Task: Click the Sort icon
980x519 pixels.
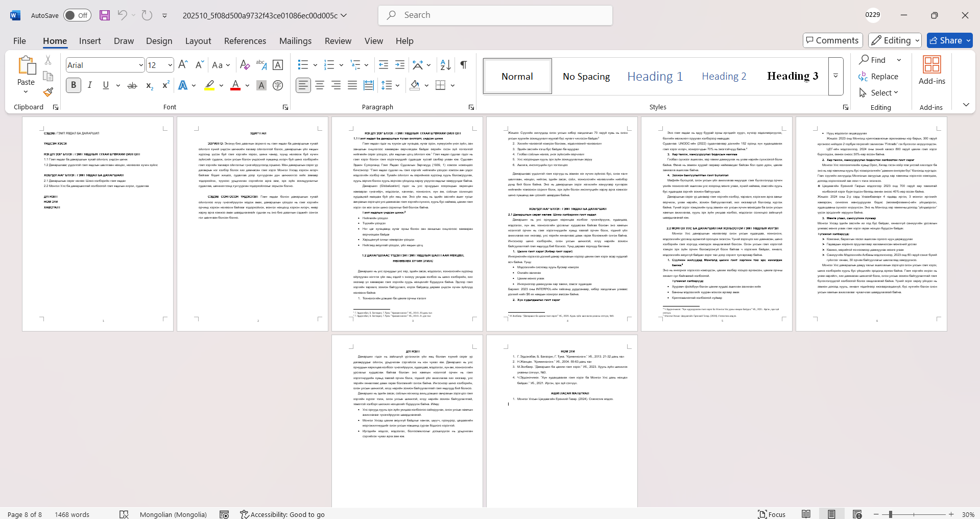Action: [445, 65]
